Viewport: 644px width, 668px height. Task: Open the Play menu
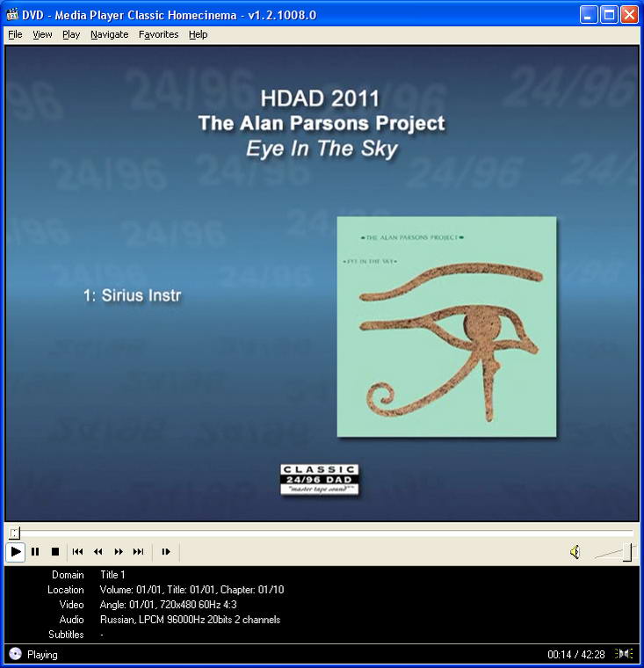point(71,34)
